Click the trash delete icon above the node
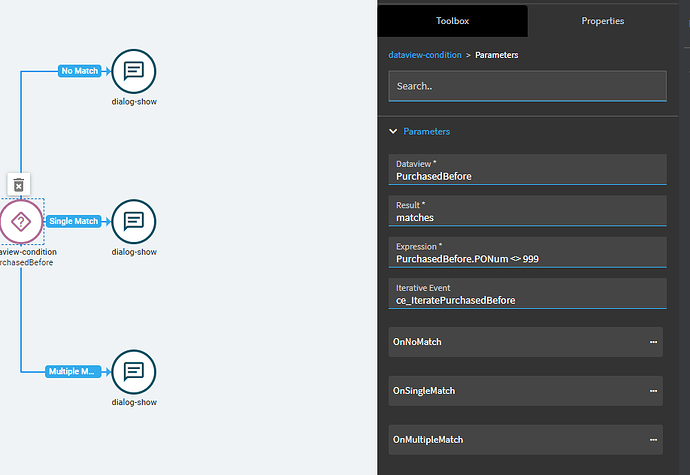This screenshot has height=475, width=690. pyautogui.click(x=18, y=185)
